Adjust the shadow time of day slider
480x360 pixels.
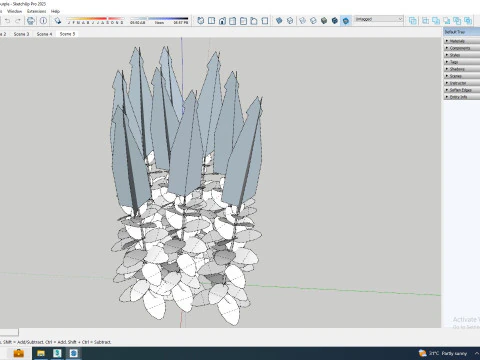click(x=159, y=21)
